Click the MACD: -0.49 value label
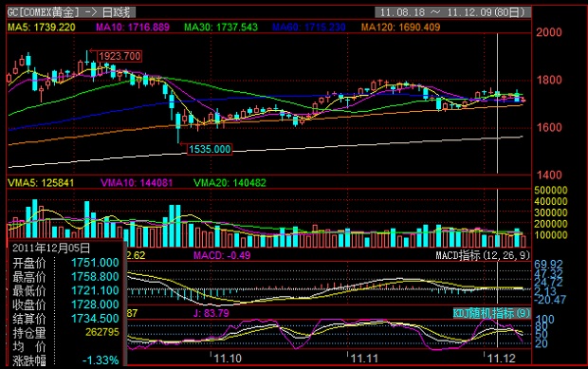 (x=222, y=255)
